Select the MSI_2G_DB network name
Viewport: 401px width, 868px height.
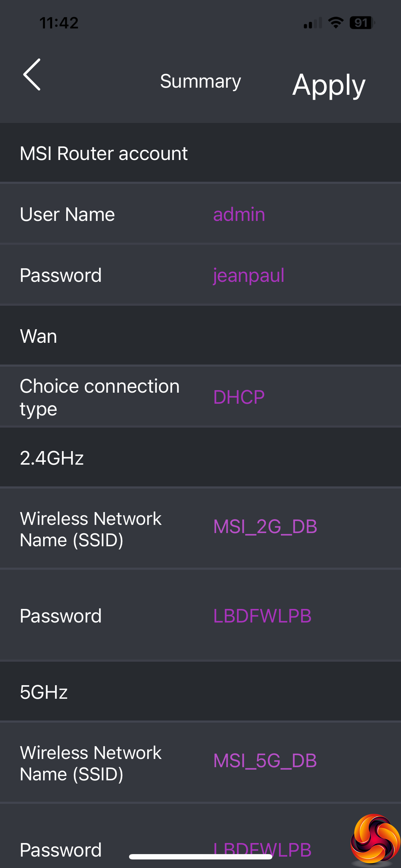(x=265, y=527)
